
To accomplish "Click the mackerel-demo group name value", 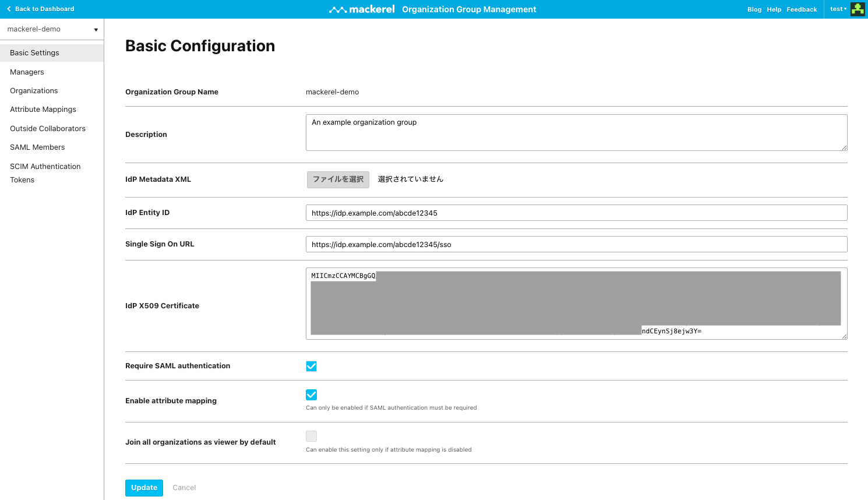I will pyautogui.click(x=332, y=92).
